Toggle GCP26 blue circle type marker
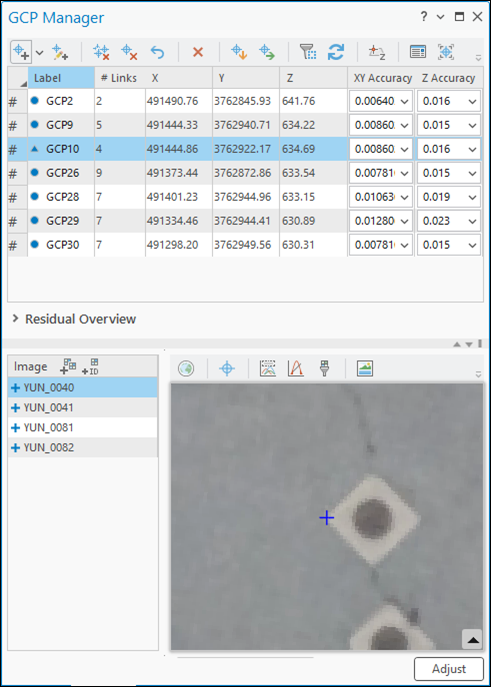Image resolution: width=491 pixels, height=687 pixels. [35, 173]
